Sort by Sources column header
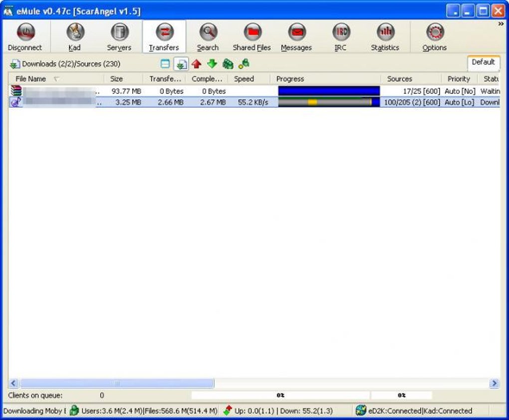509x420 pixels. (x=411, y=79)
